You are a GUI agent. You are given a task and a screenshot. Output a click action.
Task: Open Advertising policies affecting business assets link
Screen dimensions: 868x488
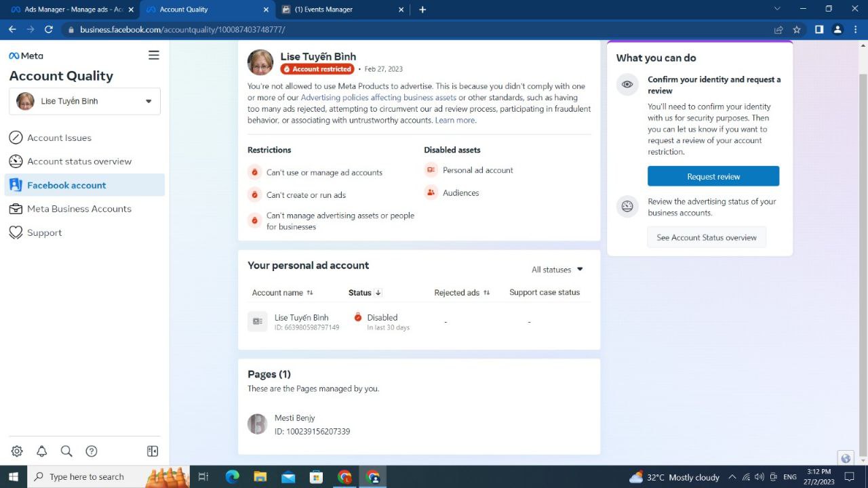[378, 98]
